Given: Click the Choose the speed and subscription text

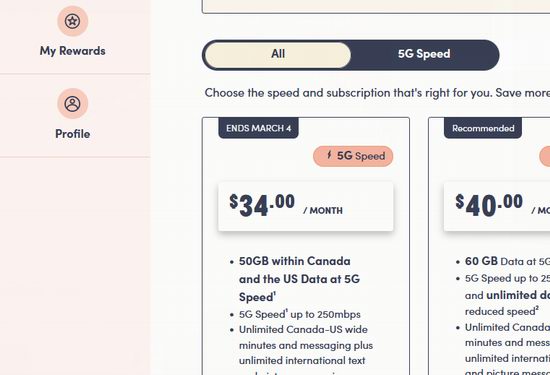Looking at the screenshot, I should click(377, 93).
